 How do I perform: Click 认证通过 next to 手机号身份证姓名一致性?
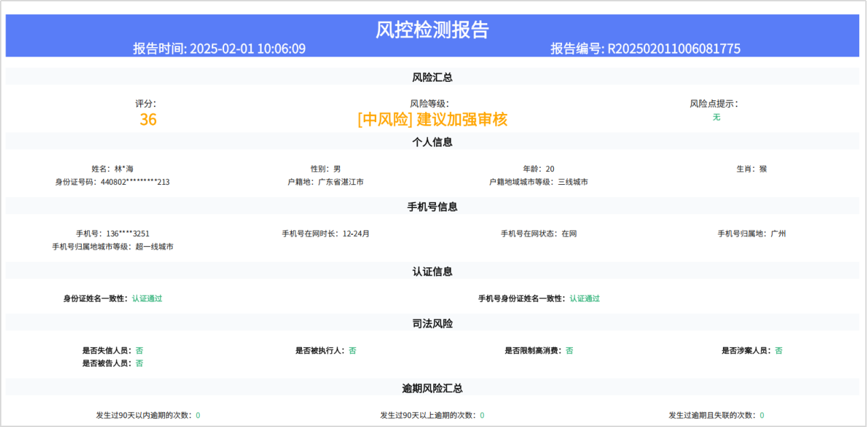583,298
